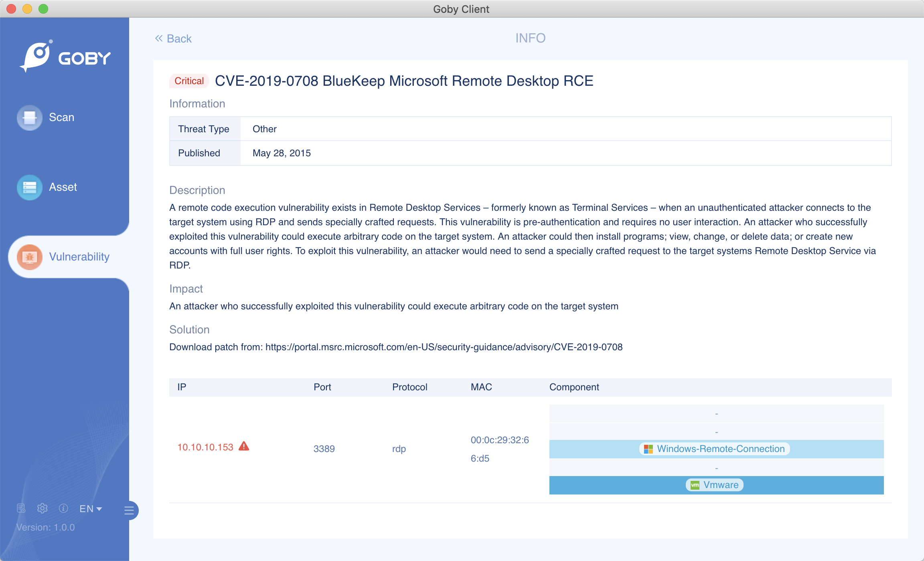
Task: Click the circled info icon
Action: [x=63, y=508]
